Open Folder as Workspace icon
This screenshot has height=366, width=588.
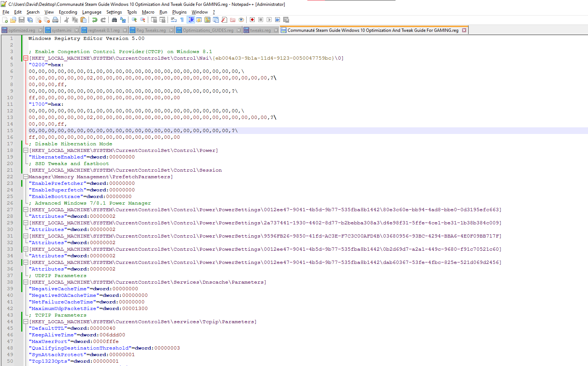tap(233, 20)
